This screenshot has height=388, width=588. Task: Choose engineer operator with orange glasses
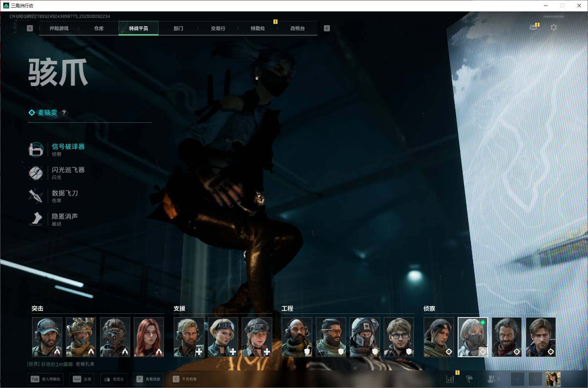[331, 337]
